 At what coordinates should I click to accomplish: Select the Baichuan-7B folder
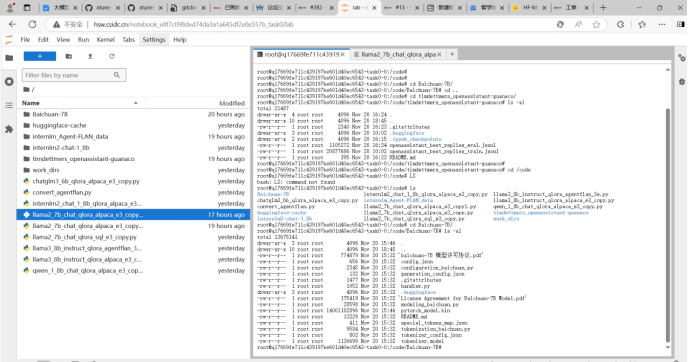coord(133,114)
